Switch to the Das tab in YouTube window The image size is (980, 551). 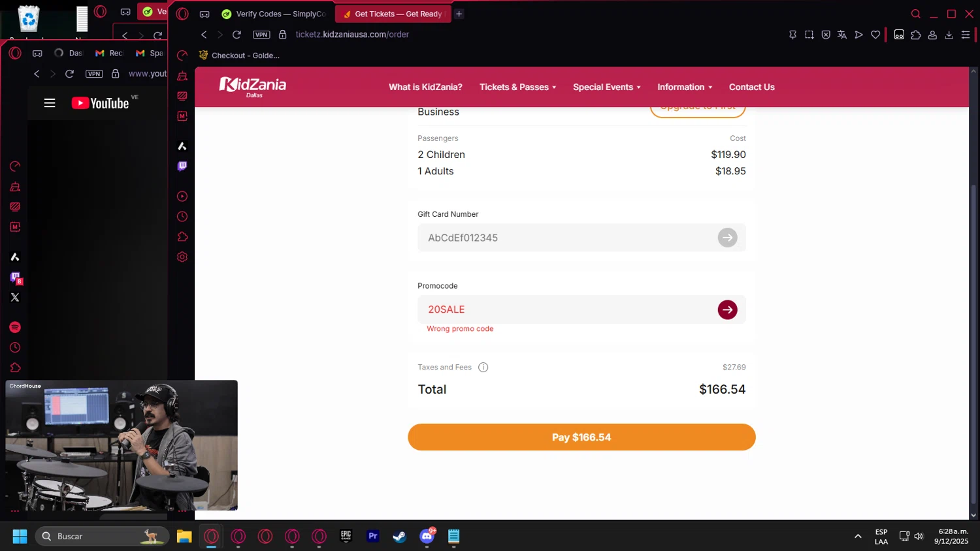coord(69,53)
